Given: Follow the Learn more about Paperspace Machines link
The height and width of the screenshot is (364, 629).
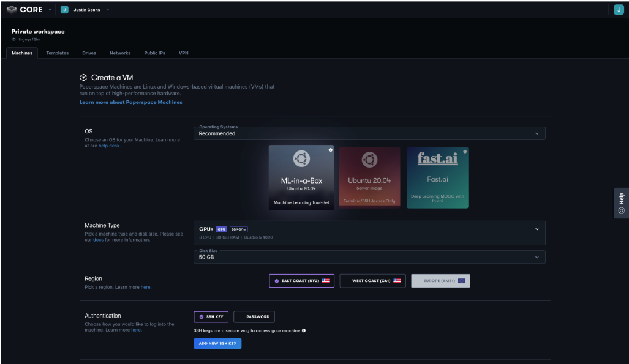Looking at the screenshot, I should [x=131, y=102].
